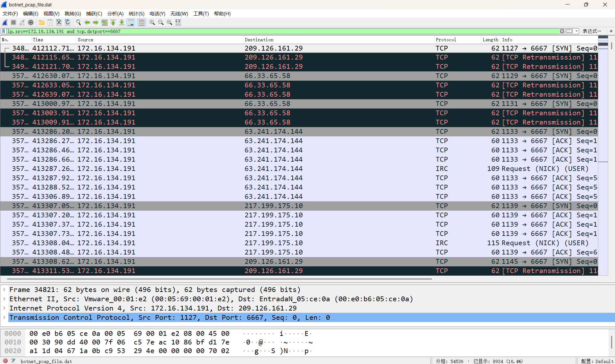The width and height of the screenshot is (615, 364).
Task: Click the expert information red circle icon
Action: pyautogui.click(x=5, y=361)
